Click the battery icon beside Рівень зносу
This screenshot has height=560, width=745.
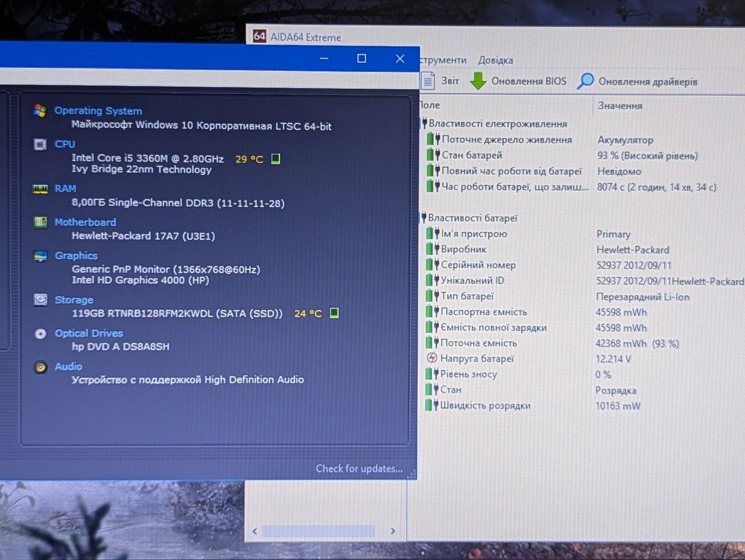tap(432, 374)
